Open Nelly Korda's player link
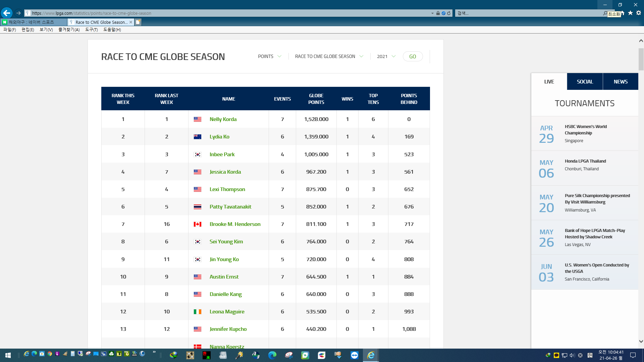The image size is (644, 362). point(223,119)
